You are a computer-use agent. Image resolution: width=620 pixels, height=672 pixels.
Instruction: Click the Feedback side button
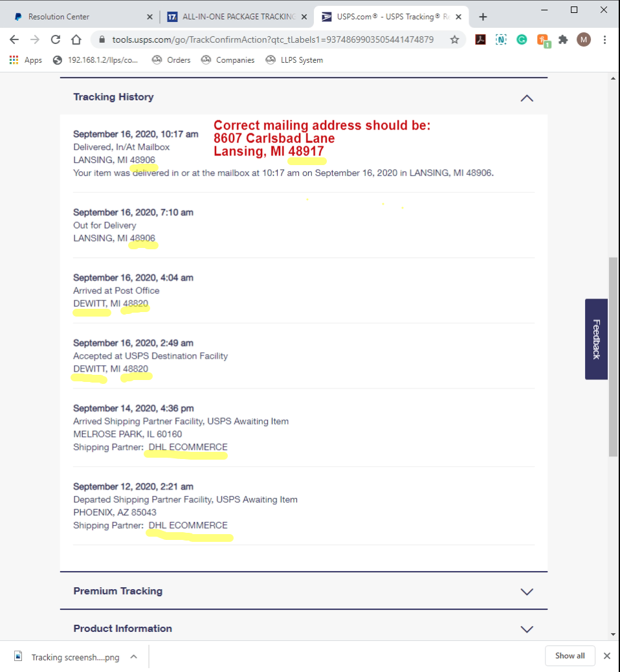tap(596, 339)
